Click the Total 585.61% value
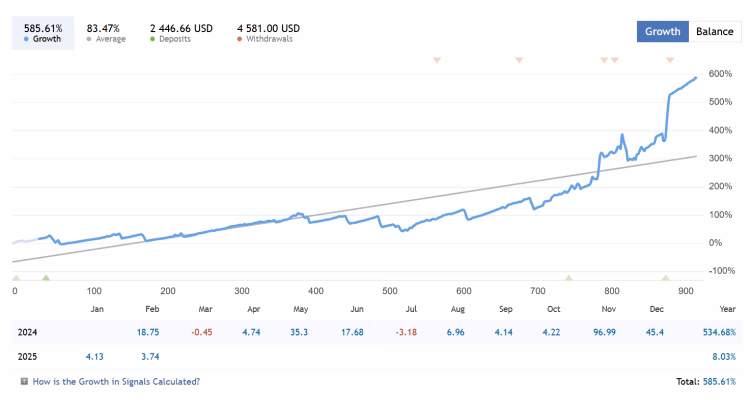This screenshot has width=750, height=400. point(719,382)
